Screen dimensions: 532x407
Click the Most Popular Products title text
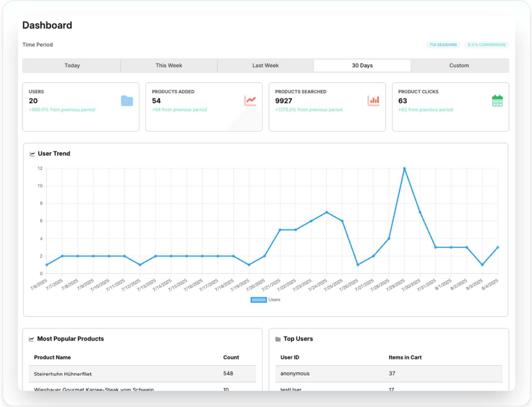70,339
